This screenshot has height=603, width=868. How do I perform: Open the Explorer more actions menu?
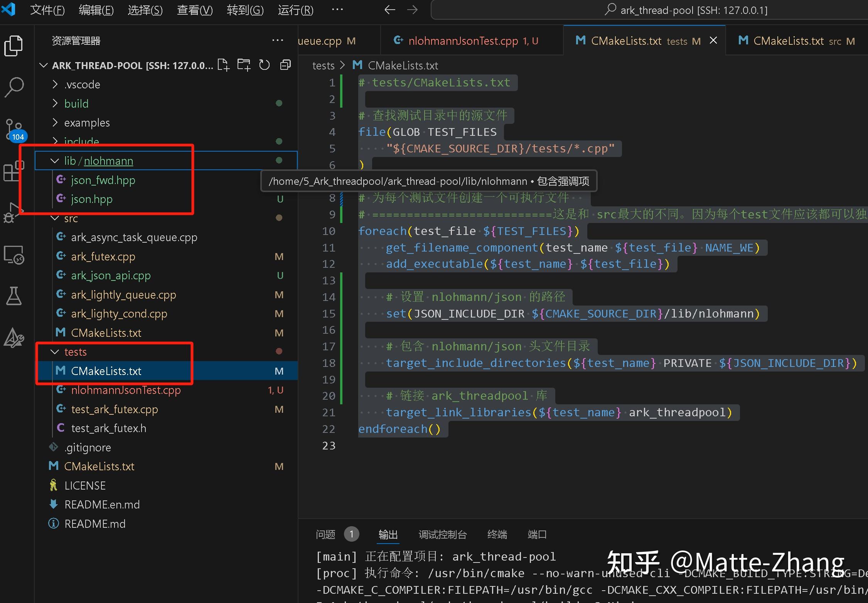click(x=278, y=40)
